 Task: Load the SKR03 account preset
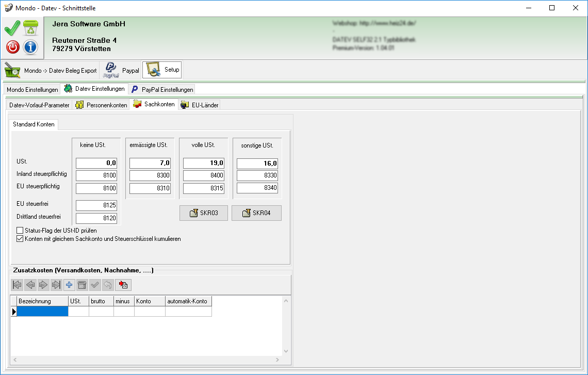click(x=204, y=213)
